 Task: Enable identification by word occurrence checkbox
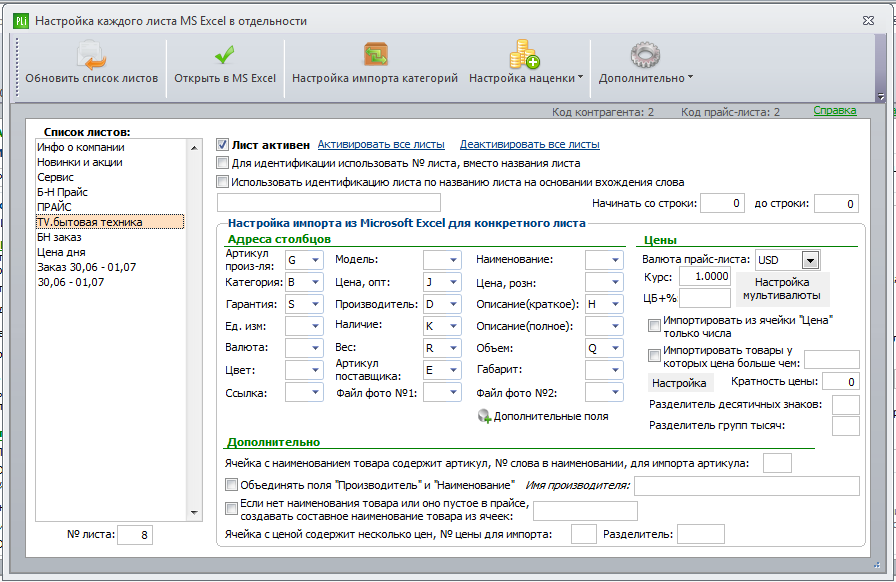[222, 182]
